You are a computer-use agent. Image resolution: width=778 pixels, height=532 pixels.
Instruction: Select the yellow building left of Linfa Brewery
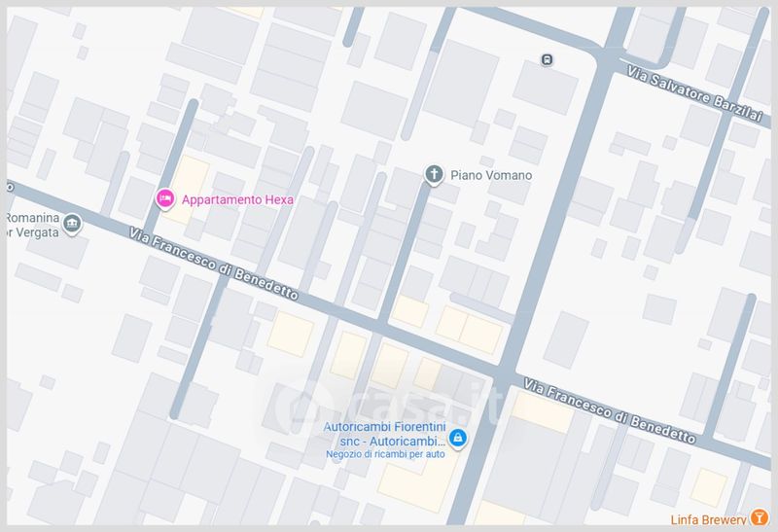[x=709, y=487]
